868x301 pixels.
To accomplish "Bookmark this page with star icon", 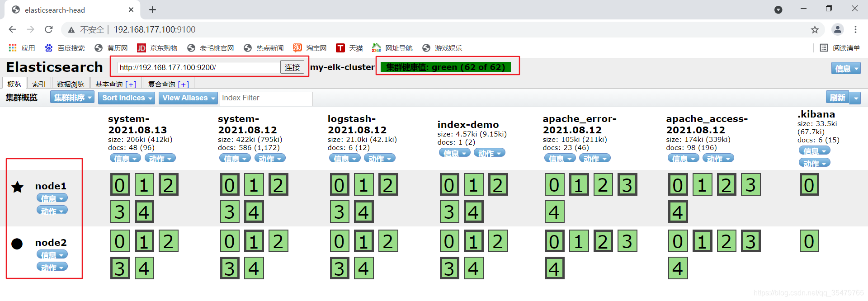I will coord(815,29).
